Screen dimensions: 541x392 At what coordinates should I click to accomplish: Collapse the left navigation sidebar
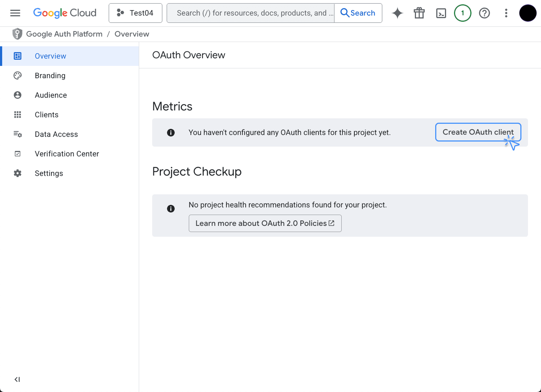coord(17,379)
